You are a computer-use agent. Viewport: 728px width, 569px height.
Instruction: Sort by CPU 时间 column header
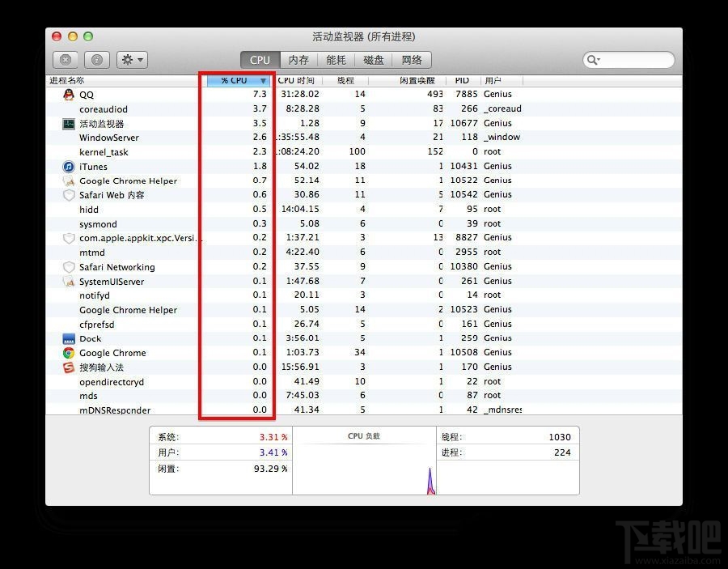(x=296, y=80)
